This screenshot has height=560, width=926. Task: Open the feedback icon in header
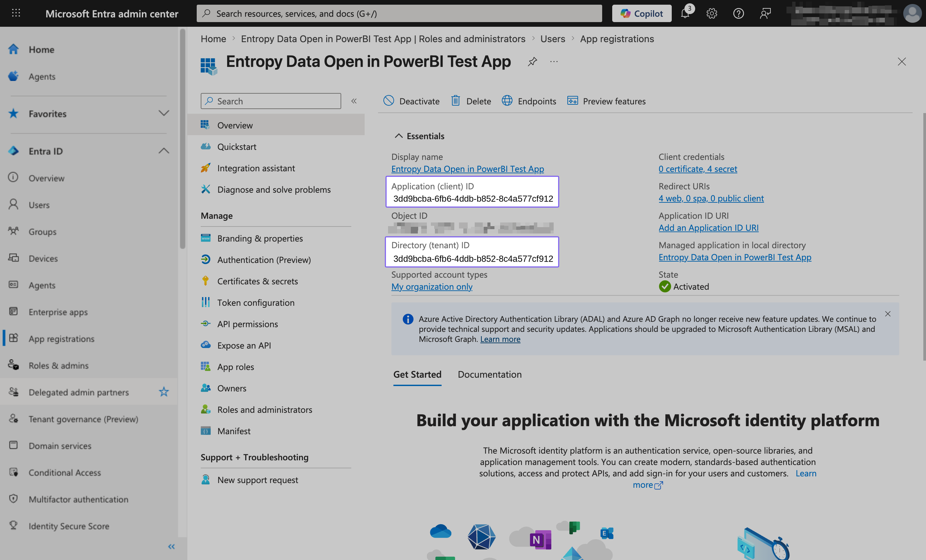[765, 13]
